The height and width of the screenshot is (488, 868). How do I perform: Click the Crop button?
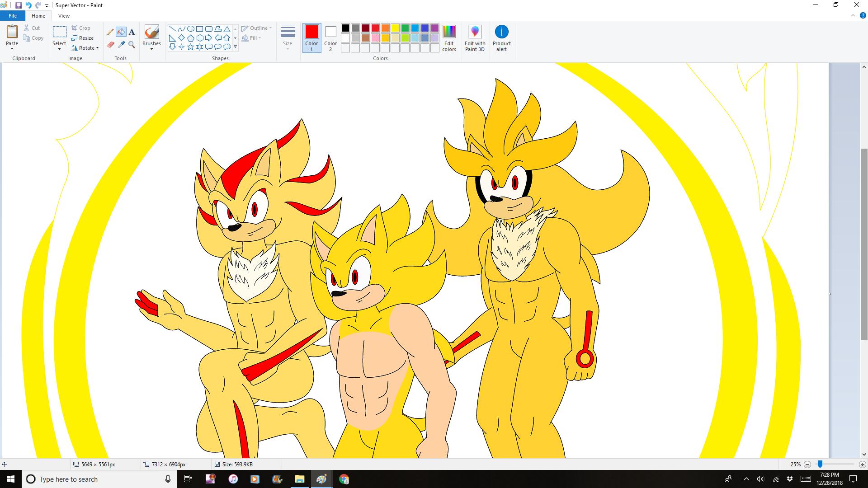click(81, 28)
